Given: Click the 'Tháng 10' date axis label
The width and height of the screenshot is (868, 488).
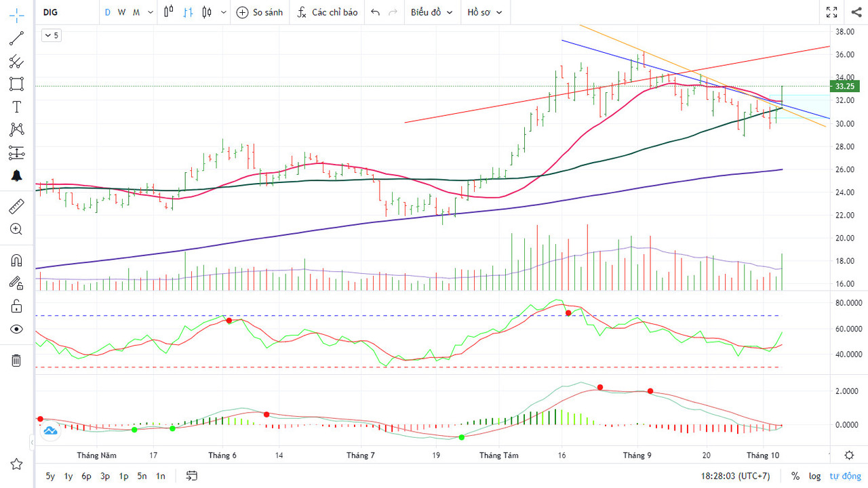Looking at the screenshot, I should [763, 455].
